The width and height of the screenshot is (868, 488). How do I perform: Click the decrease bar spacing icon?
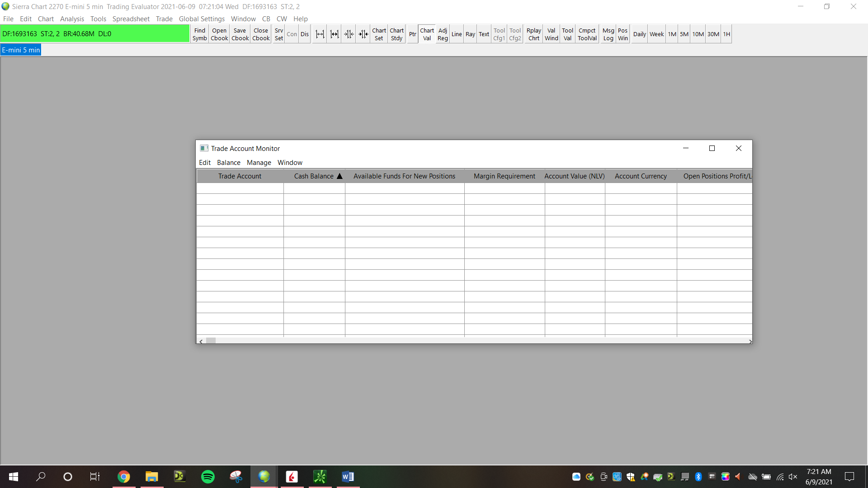pyautogui.click(x=349, y=34)
